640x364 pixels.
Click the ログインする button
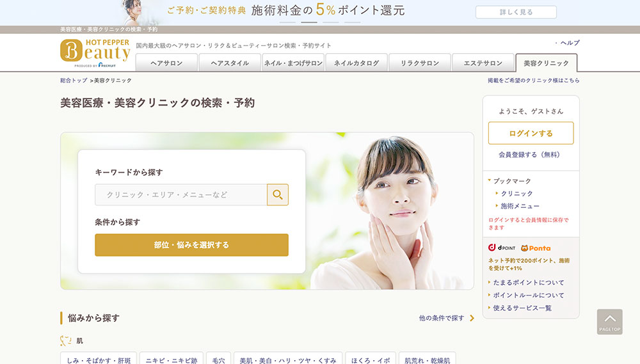[531, 133]
